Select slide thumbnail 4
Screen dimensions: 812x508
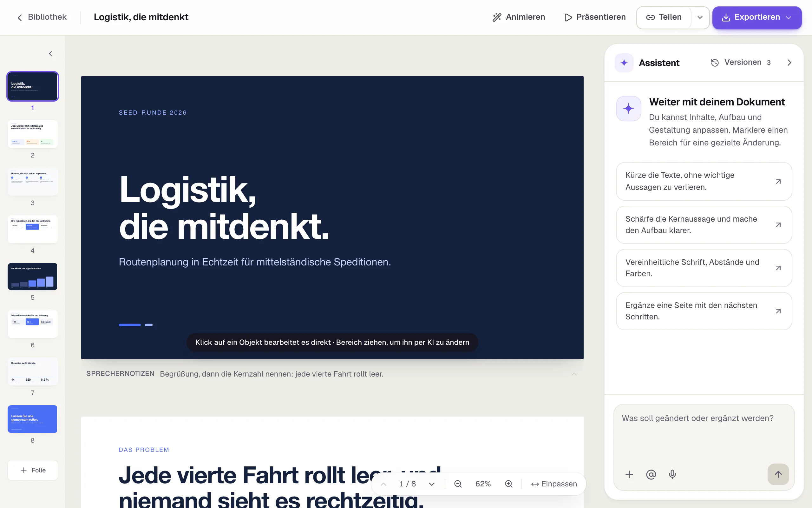point(33,229)
